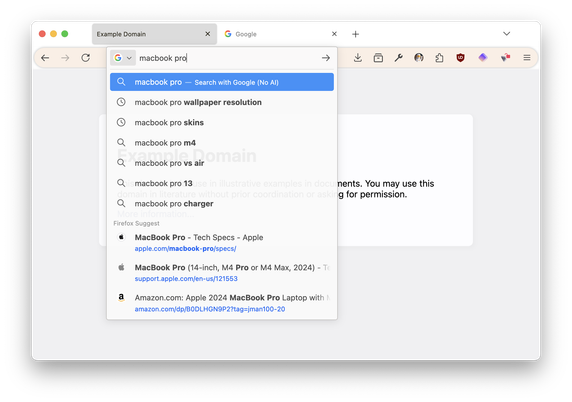572x402 pixels.
Task: Click the Google favicon on the Google tab
Action: [x=228, y=34]
